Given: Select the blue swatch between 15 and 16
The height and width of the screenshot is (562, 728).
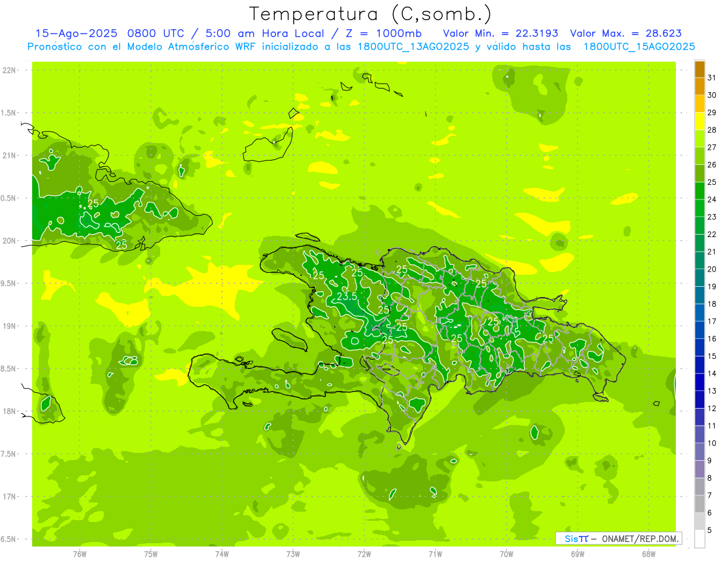Looking at the screenshot, I should pyautogui.click(x=699, y=347).
